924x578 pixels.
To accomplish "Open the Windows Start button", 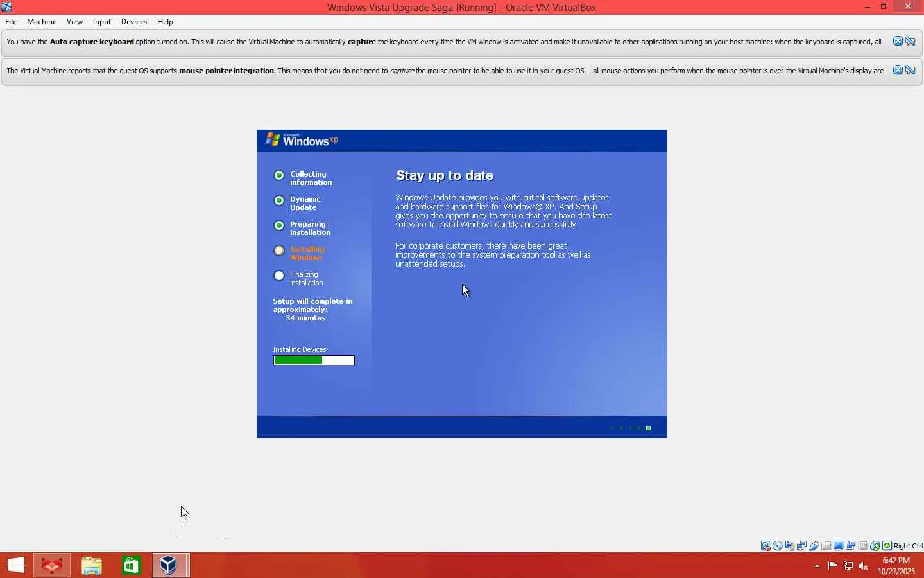I will pyautogui.click(x=16, y=565).
